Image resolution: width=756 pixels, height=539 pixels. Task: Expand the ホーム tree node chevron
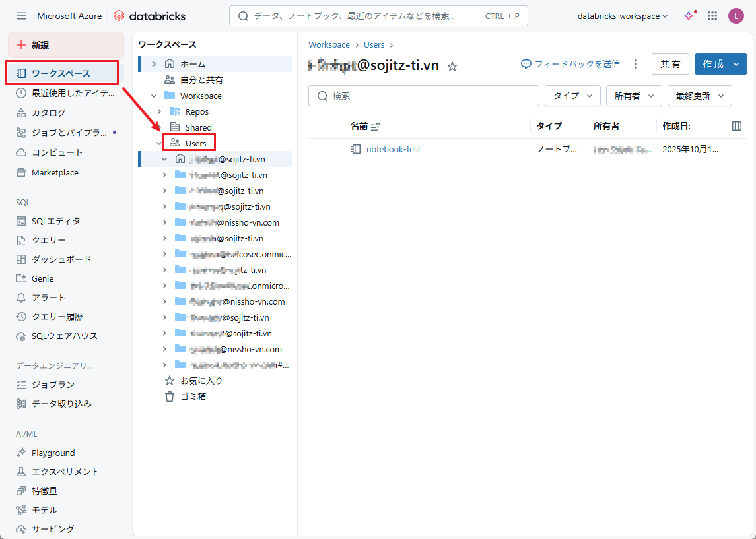[x=154, y=63]
